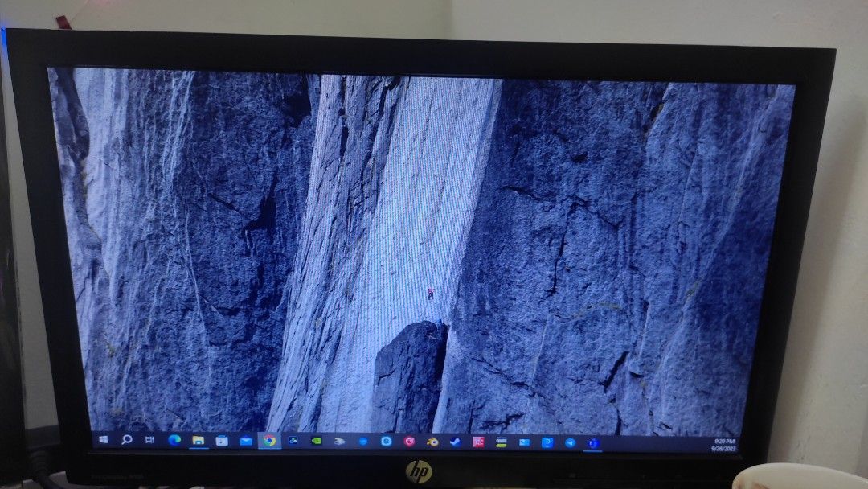The width and height of the screenshot is (868, 489).
Task: Open the Windows Mail app
Action: point(245,441)
